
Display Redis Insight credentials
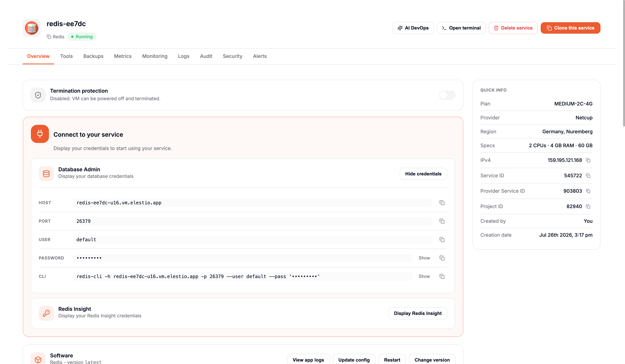418,313
